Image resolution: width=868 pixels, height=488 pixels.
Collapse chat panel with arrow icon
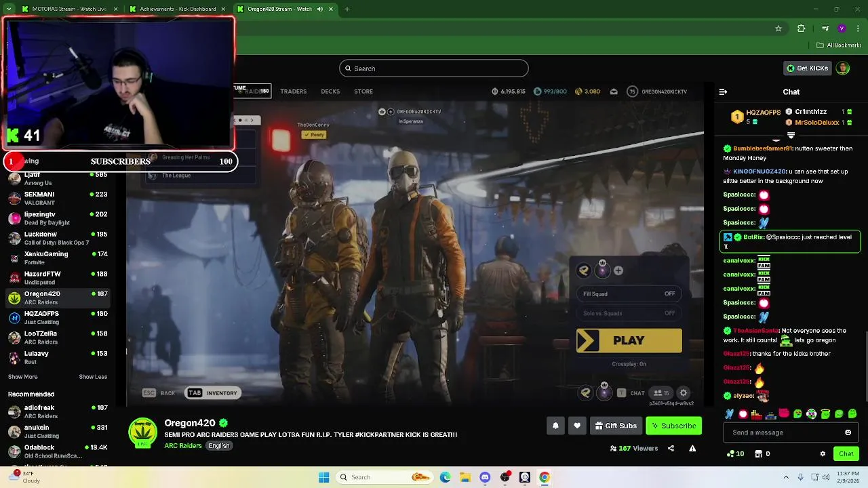[723, 91]
